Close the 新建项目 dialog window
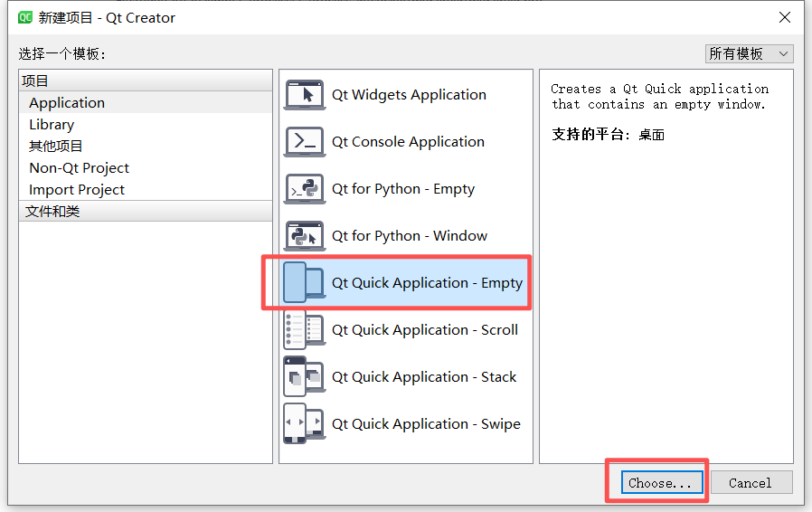 point(785,17)
